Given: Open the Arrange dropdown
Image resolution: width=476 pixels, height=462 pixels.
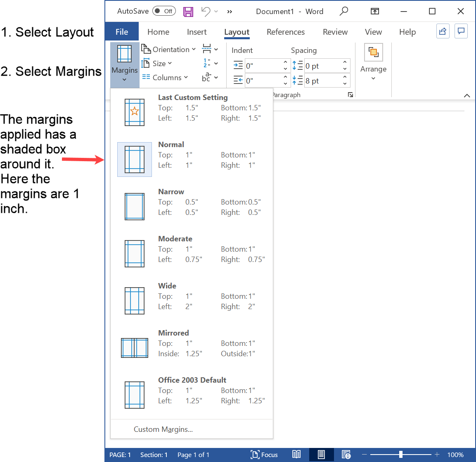Looking at the screenshot, I should click(x=373, y=63).
